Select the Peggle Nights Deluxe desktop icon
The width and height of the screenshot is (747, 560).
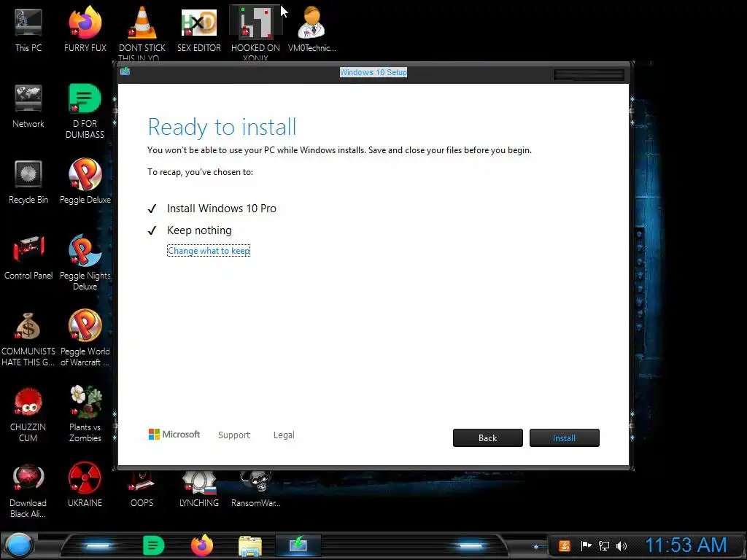85,262
